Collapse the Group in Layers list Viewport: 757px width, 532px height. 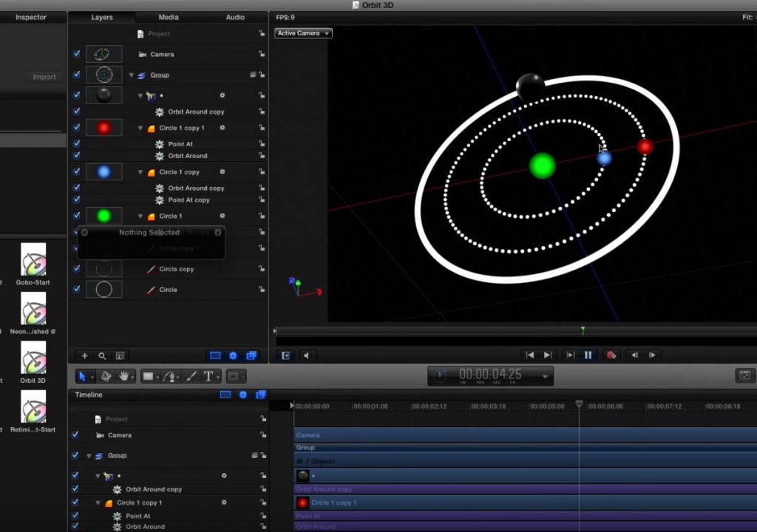tap(132, 75)
